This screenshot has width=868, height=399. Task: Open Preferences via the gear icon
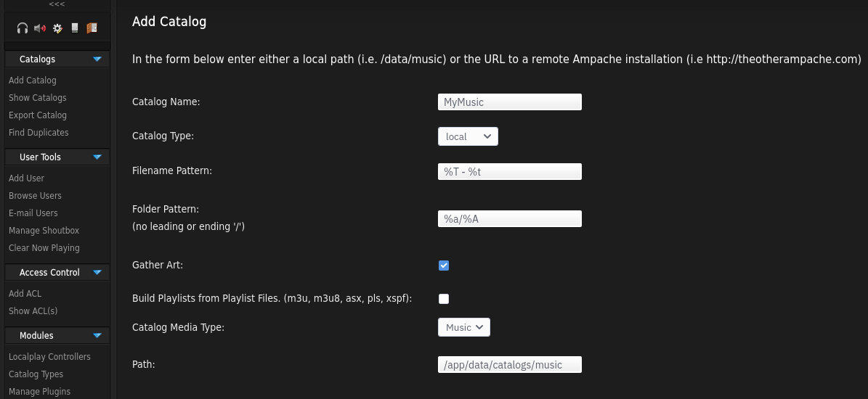coord(57,28)
